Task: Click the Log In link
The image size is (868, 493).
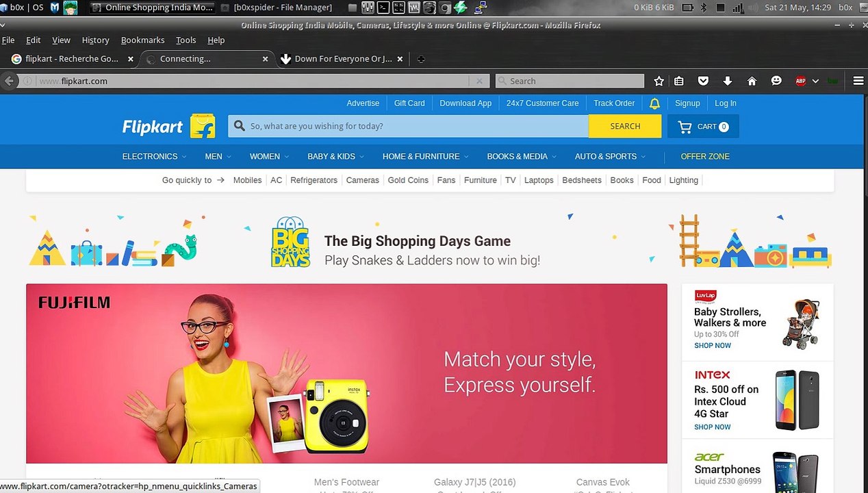Action: tap(726, 103)
